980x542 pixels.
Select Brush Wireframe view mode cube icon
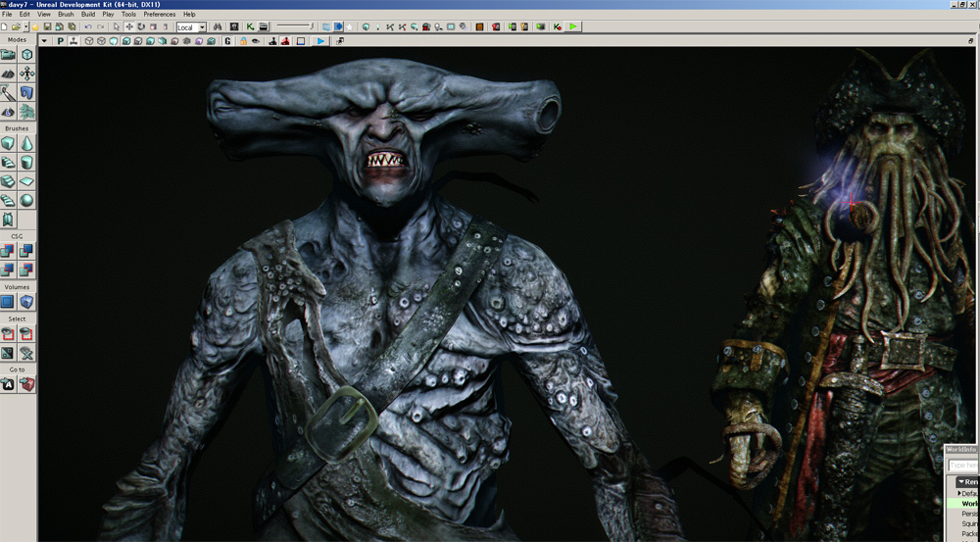(89, 41)
